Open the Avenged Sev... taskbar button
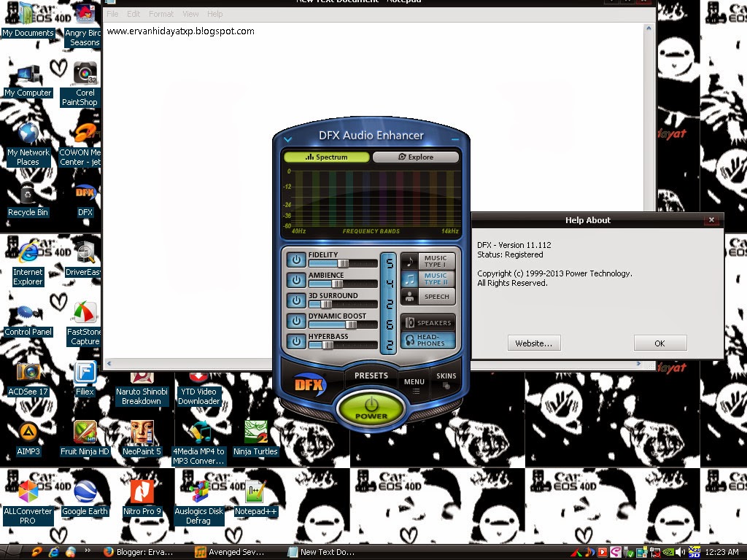 (231, 552)
